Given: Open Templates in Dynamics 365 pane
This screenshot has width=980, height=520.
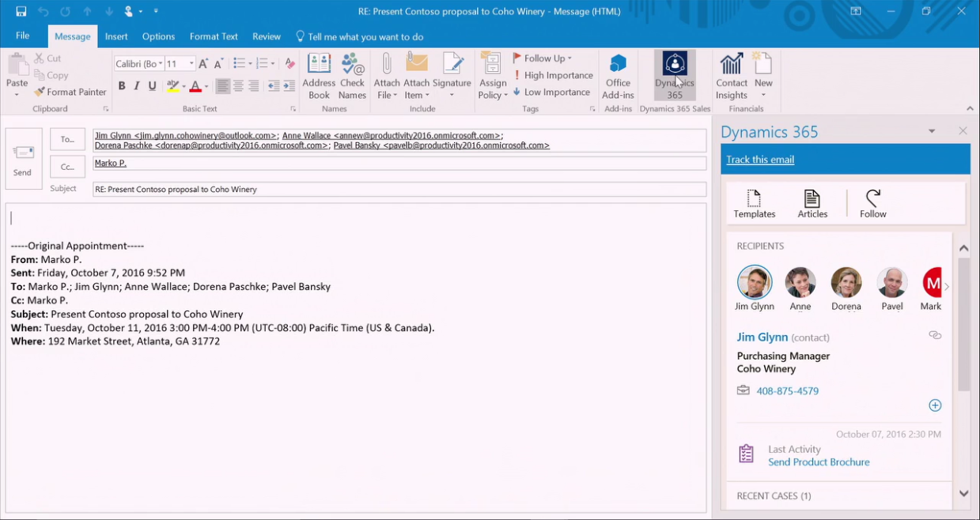Looking at the screenshot, I should click(x=755, y=204).
